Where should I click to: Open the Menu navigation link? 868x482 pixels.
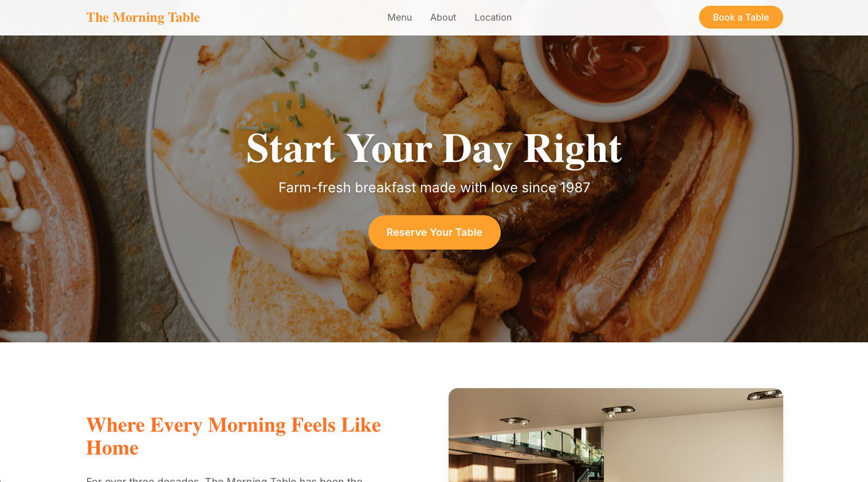coord(399,17)
